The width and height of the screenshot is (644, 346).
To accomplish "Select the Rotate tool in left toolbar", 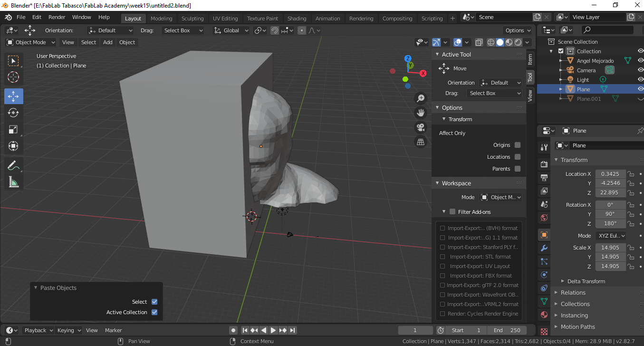I will pos(13,113).
